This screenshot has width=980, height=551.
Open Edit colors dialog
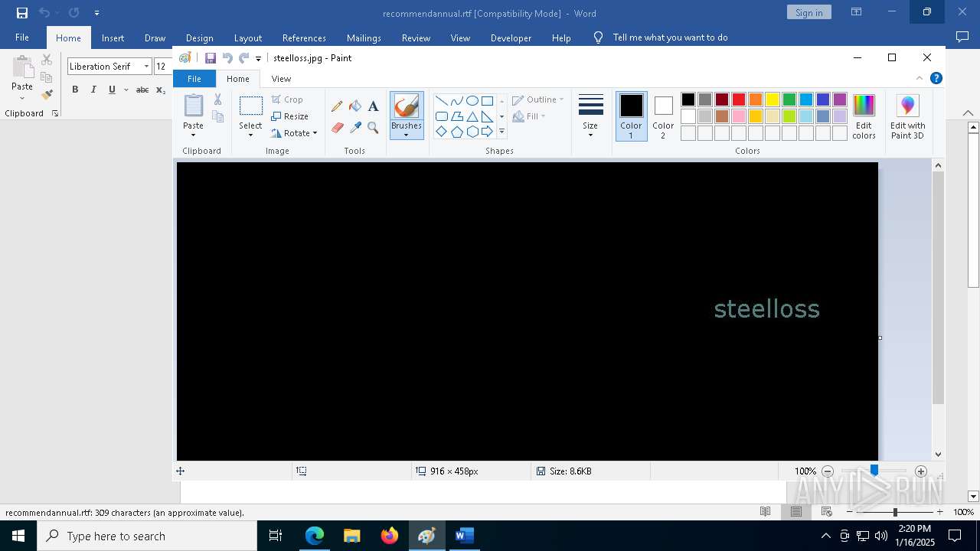[864, 116]
